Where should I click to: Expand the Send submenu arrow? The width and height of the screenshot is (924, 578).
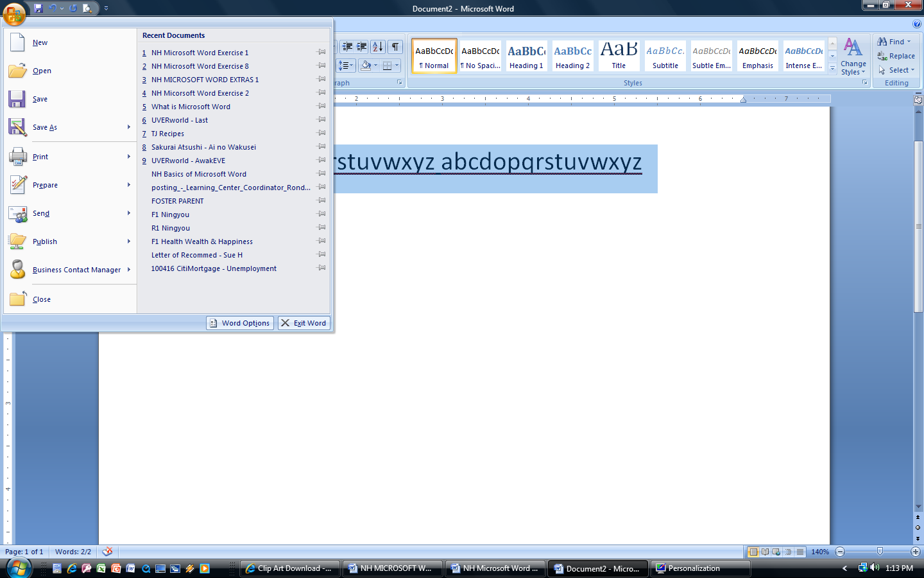(129, 213)
